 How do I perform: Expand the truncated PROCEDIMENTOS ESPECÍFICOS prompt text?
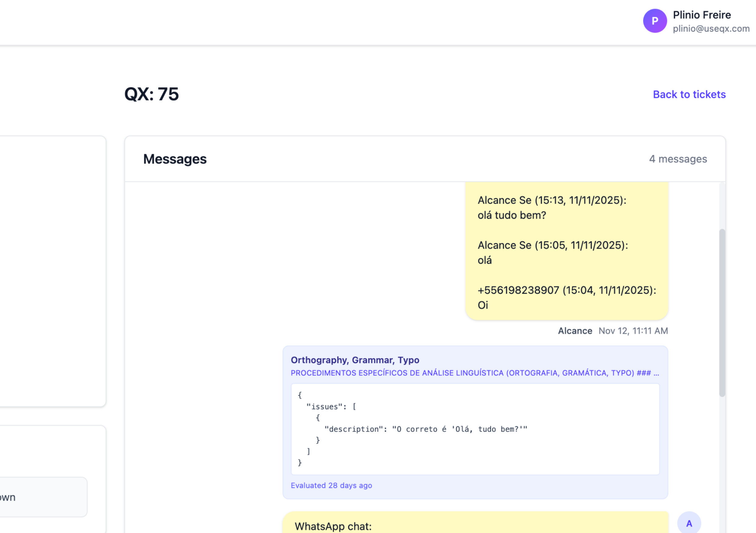click(x=474, y=373)
